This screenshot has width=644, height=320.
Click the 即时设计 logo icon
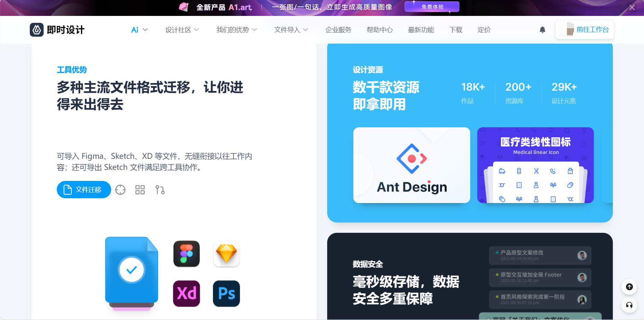point(37,30)
